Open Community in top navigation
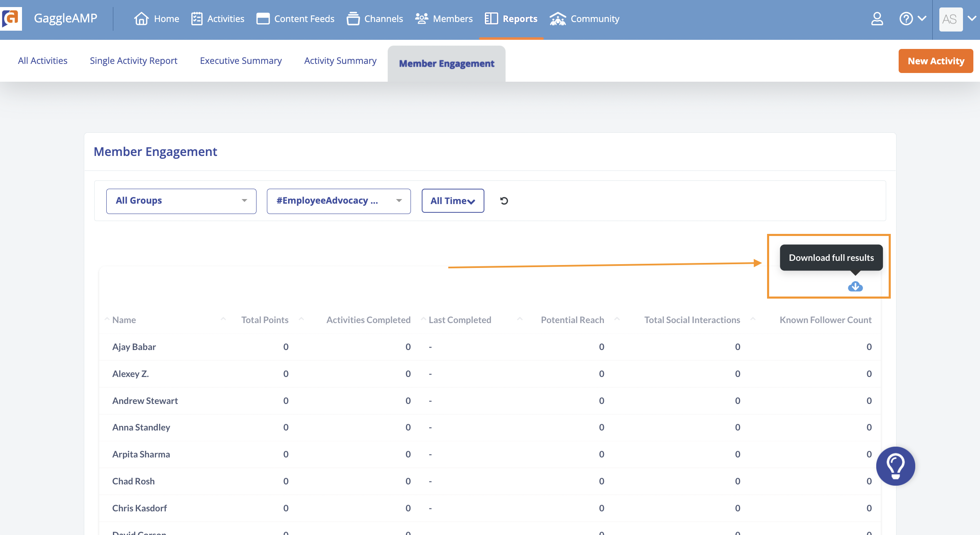The height and width of the screenshot is (535, 980). pyautogui.click(x=595, y=19)
